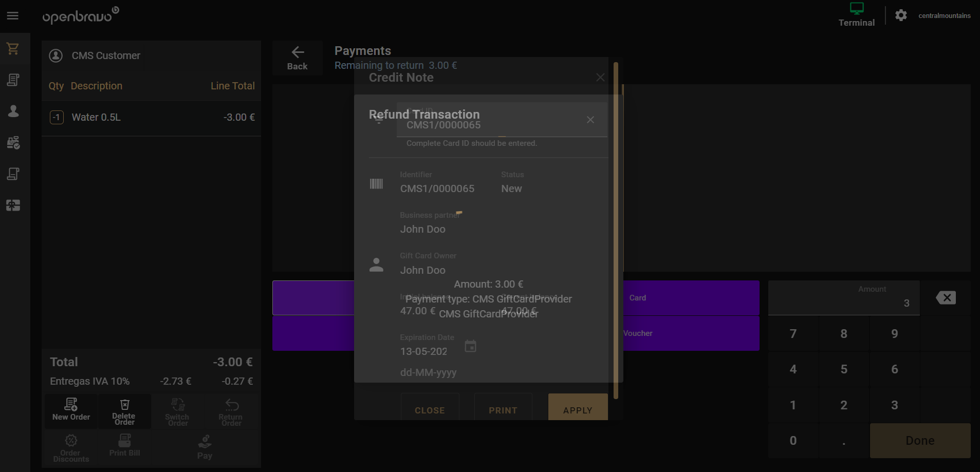
Task: Click the Switch Order button
Action: (177, 412)
